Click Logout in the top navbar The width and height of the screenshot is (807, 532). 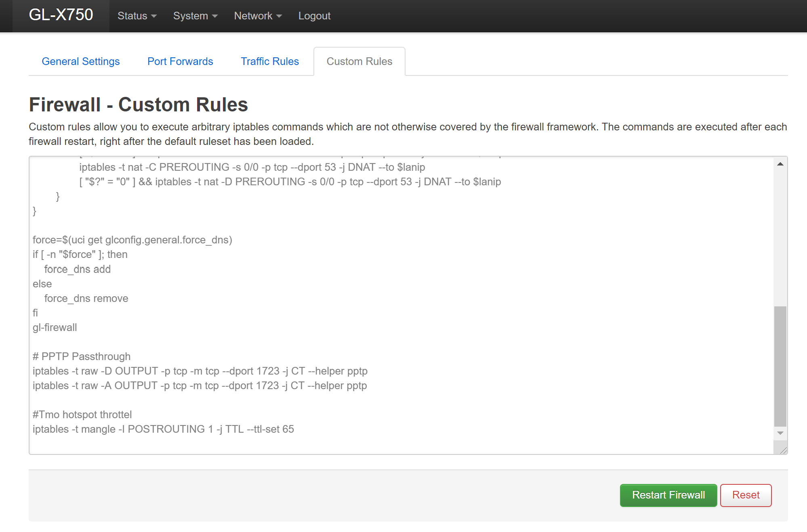[x=314, y=16]
